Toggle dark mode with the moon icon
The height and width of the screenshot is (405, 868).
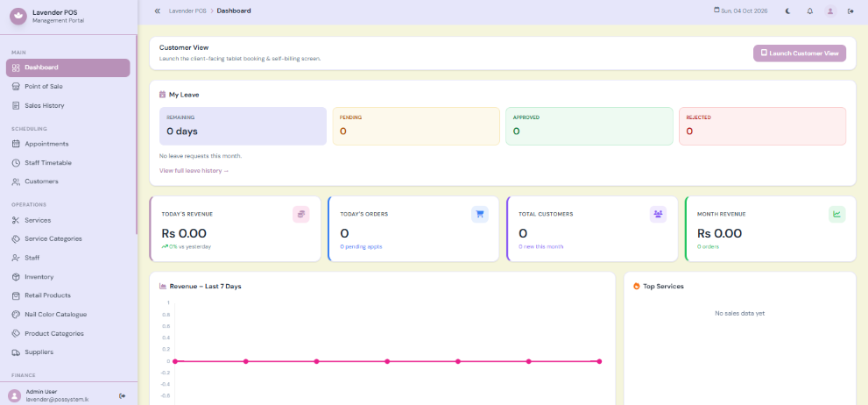[788, 11]
